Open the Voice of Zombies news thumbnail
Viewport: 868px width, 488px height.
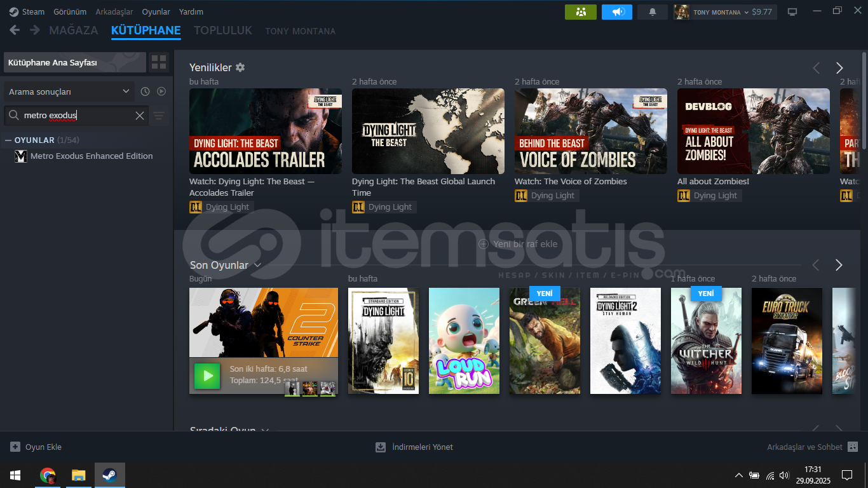tap(591, 131)
